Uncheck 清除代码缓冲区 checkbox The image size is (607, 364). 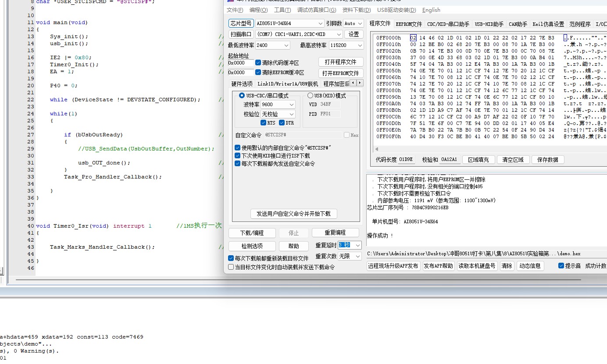tap(258, 63)
